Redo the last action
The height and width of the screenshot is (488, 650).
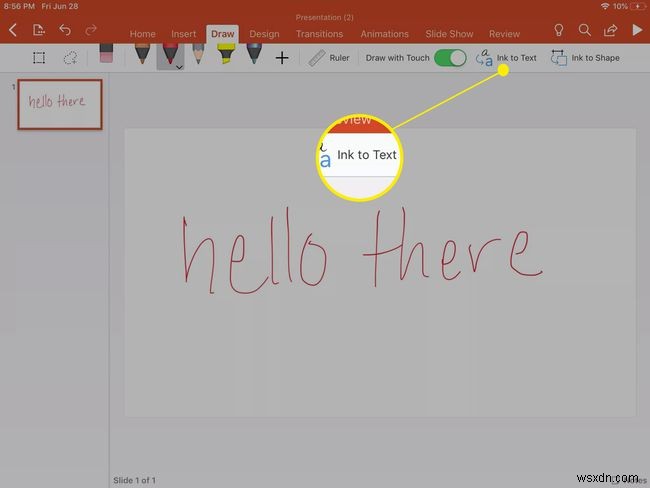point(91,30)
